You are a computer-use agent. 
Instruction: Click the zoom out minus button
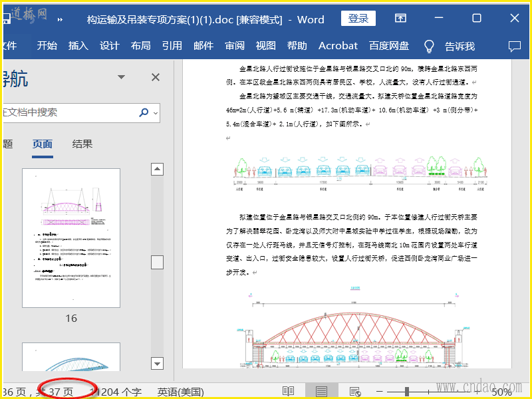click(x=379, y=392)
